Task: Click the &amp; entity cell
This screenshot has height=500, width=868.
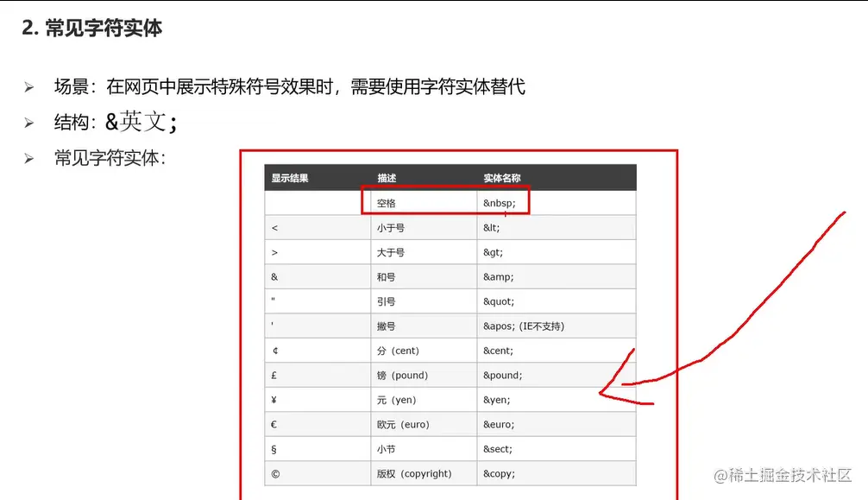Action: click(498, 276)
